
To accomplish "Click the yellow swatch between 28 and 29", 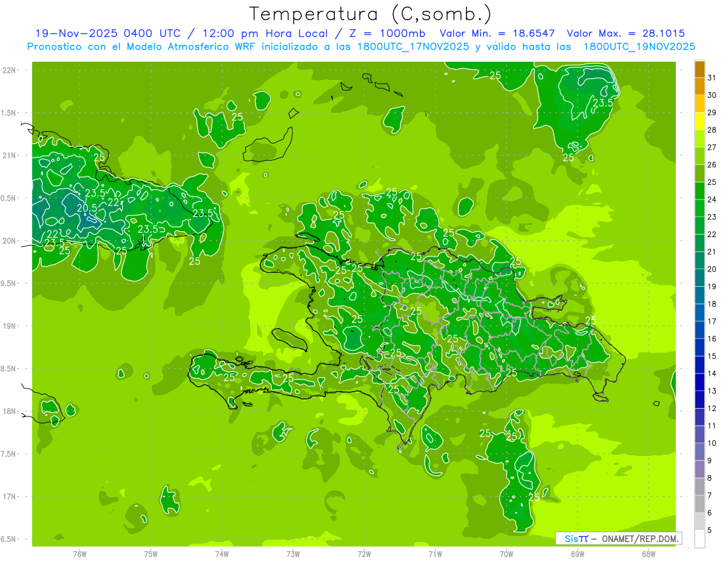I will click(699, 121).
